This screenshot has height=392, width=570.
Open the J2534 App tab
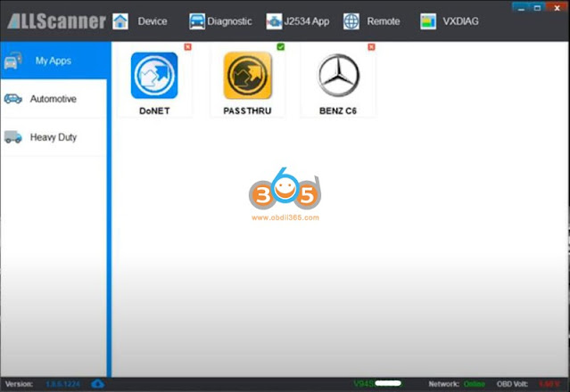point(307,21)
